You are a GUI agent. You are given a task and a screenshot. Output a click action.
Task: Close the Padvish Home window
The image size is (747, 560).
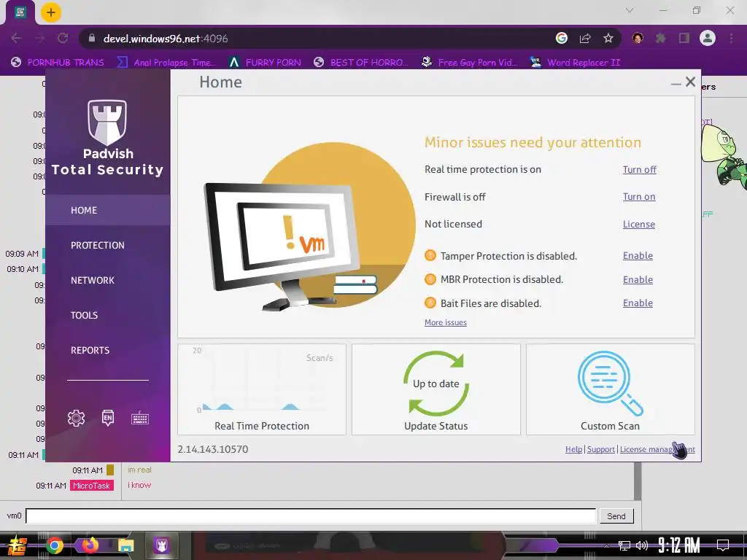pyautogui.click(x=690, y=82)
